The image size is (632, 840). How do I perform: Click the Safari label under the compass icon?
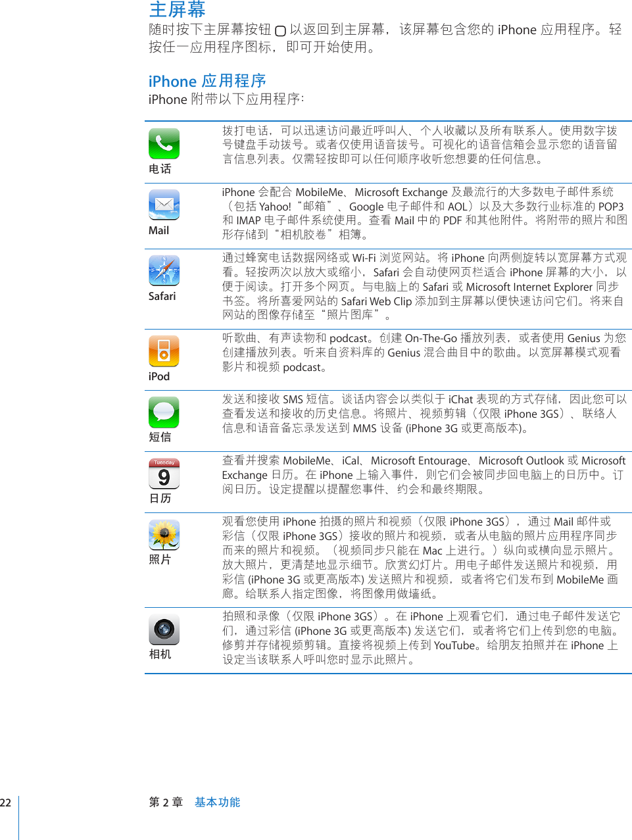162,296
